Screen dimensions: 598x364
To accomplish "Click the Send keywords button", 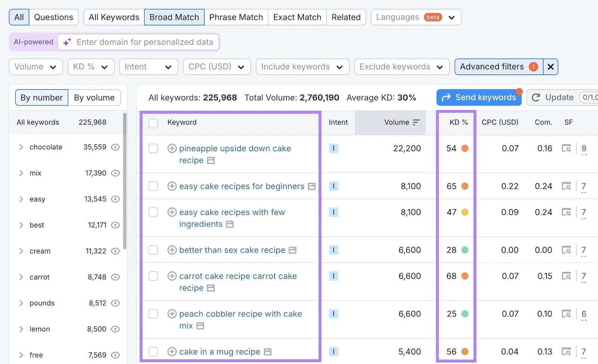I will click(479, 97).
